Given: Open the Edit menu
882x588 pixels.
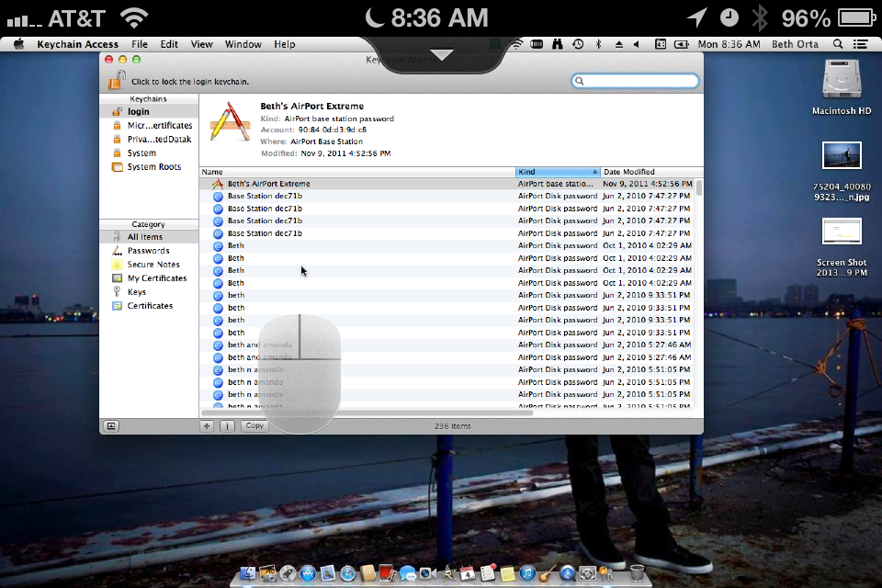Looking at the screenshot, I should pyautogui.click(x=169, y=44).
